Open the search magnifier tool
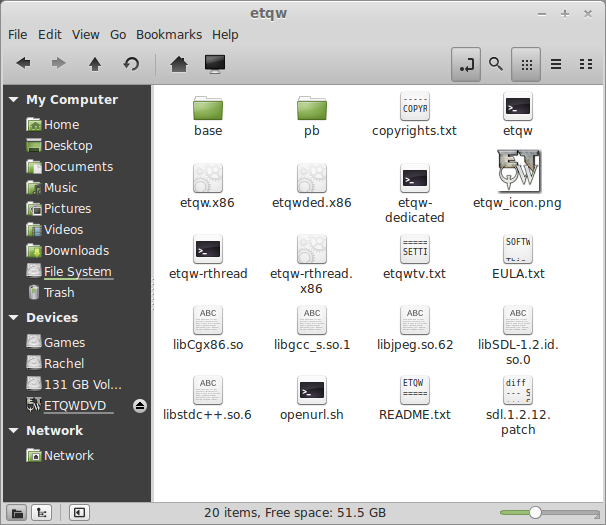Image resolution: width=606 pixels, height=525 pixels. coord(495,64)
